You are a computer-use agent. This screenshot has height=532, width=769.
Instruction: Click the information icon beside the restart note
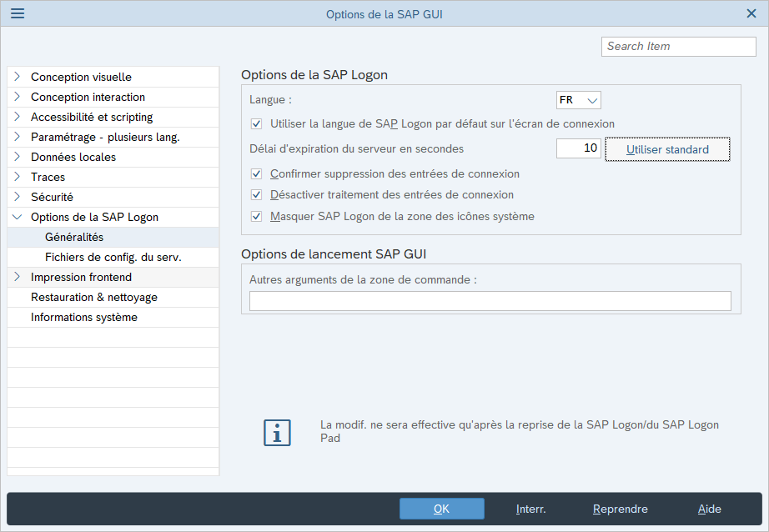point(277,432)
